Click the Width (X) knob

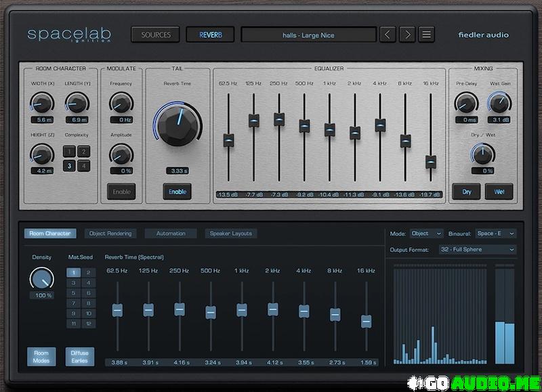[41, 103]
